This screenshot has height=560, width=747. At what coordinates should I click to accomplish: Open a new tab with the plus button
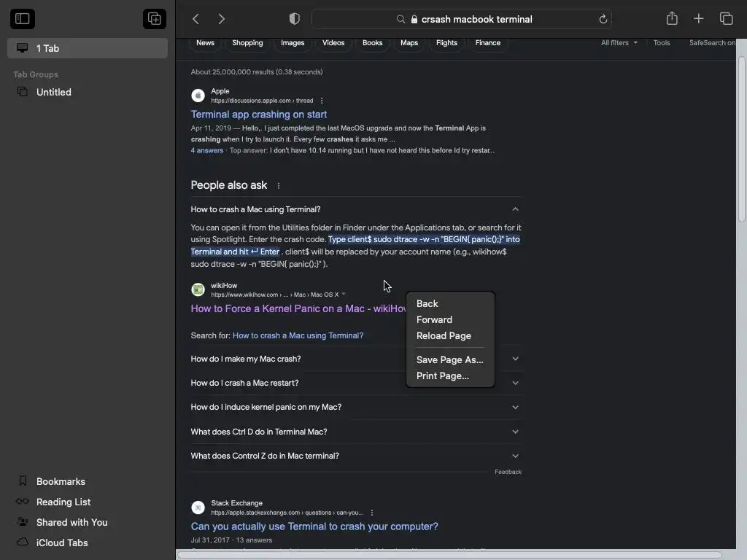698,18
